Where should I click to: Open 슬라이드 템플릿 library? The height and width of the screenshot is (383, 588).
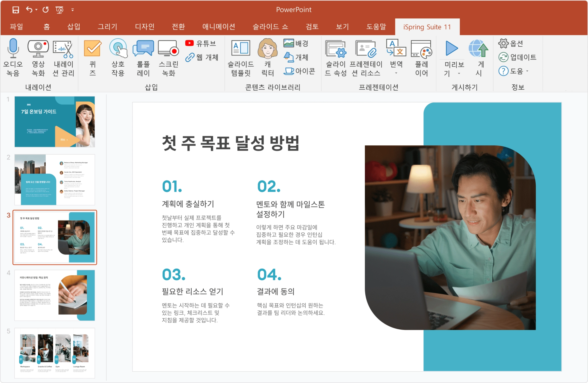[241, 48]
